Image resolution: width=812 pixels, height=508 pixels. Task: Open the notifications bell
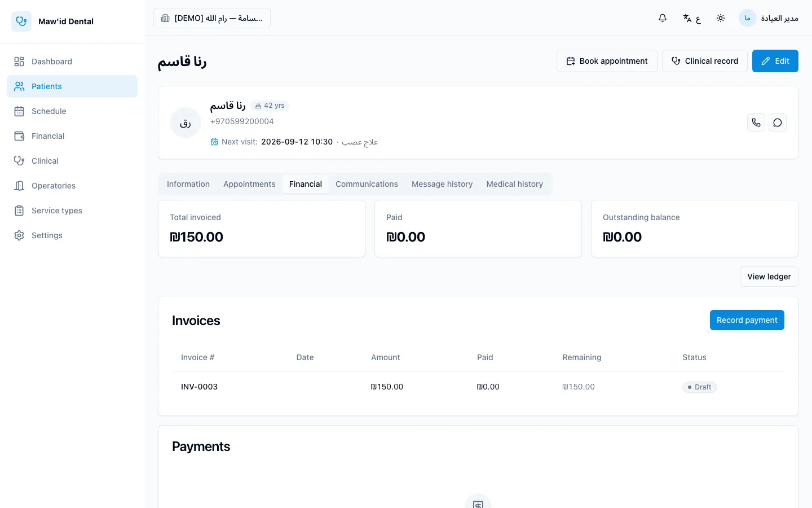663,18
